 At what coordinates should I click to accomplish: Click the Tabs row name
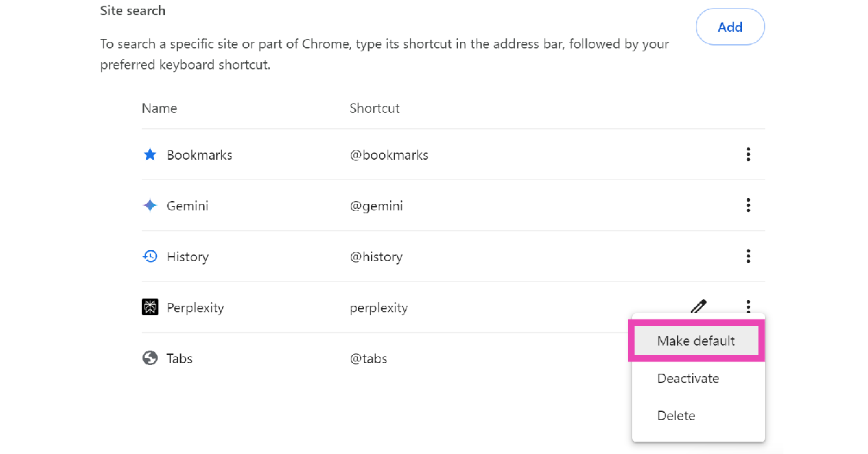coord(179,359)
